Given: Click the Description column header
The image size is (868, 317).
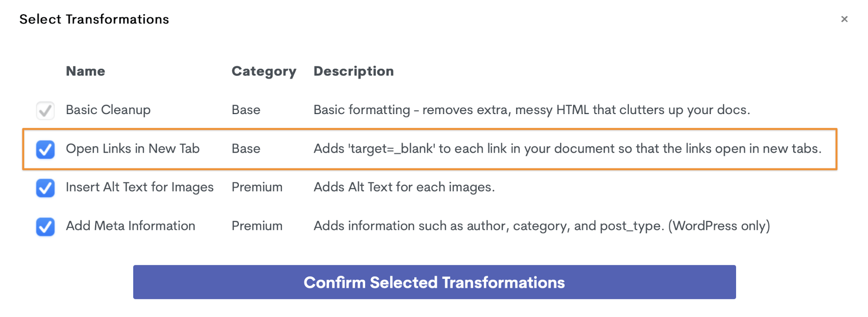Looking at the screenshot, I should 353,71.
